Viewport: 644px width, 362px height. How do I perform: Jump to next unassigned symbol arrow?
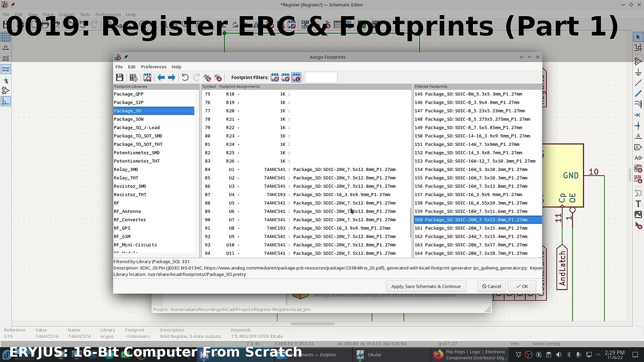pos(172,77)
